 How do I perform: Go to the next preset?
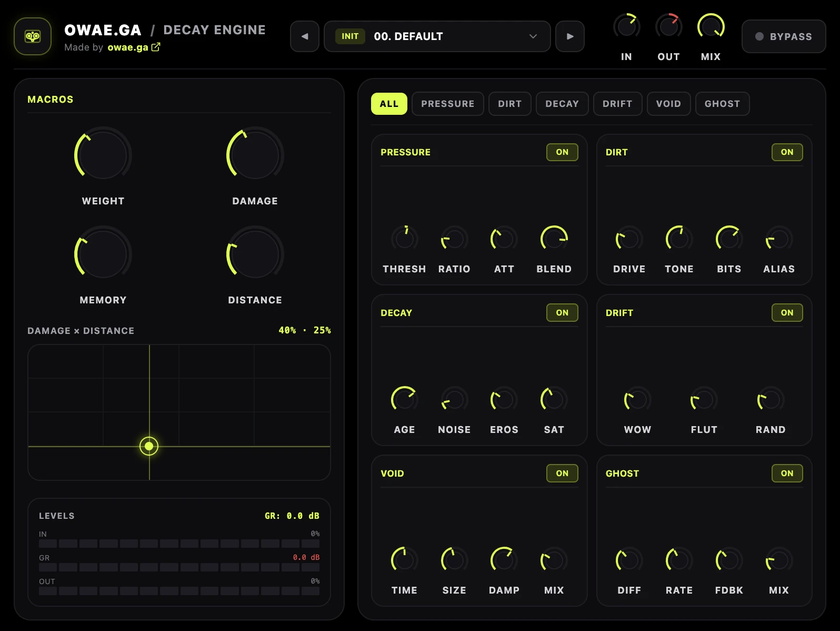(x=570, y=36)
